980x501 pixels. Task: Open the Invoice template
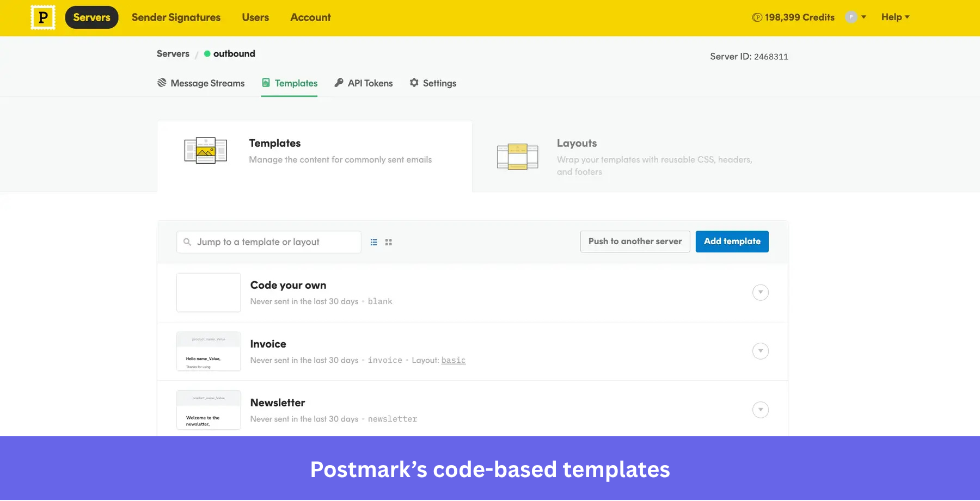(x=268, y=344)
